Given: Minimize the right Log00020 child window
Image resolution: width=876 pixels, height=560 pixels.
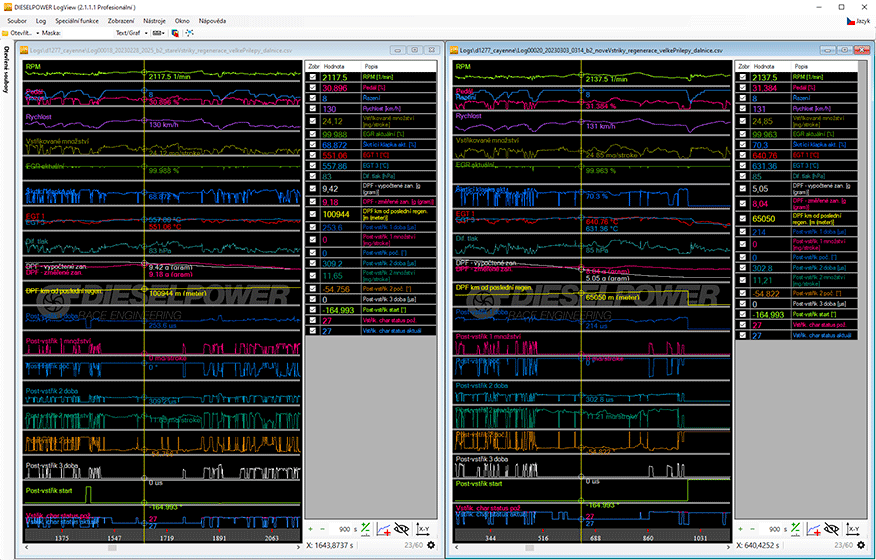Looking at the screenshot, I should point(827,50).
